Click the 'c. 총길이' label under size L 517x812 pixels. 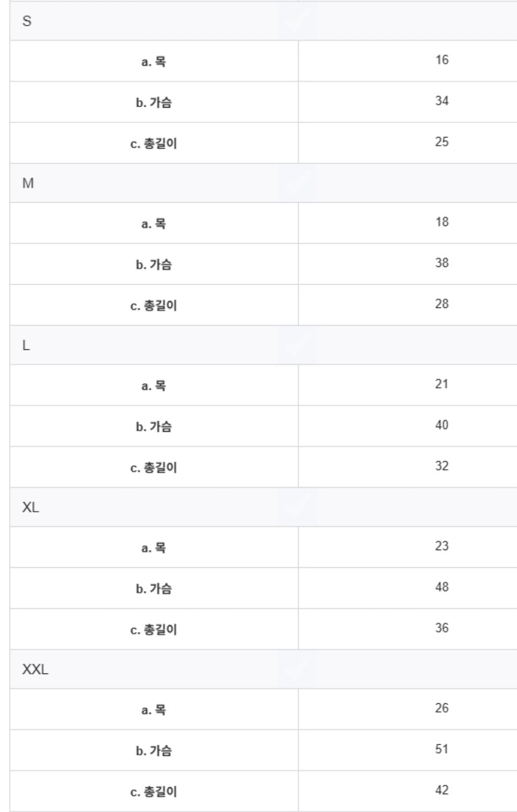(x=154, y=467)
